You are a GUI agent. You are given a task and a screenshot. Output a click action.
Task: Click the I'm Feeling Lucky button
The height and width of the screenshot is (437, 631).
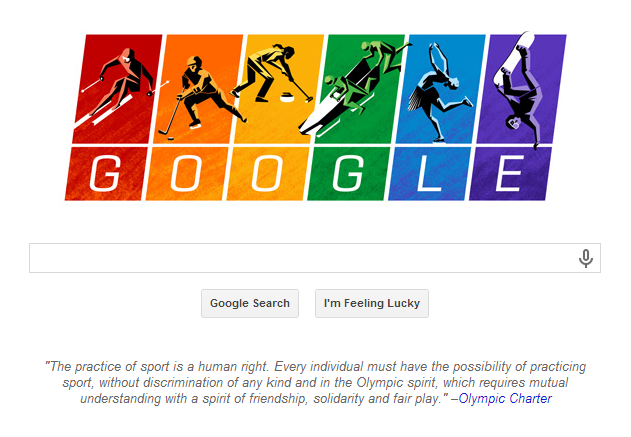coord(372,303)
